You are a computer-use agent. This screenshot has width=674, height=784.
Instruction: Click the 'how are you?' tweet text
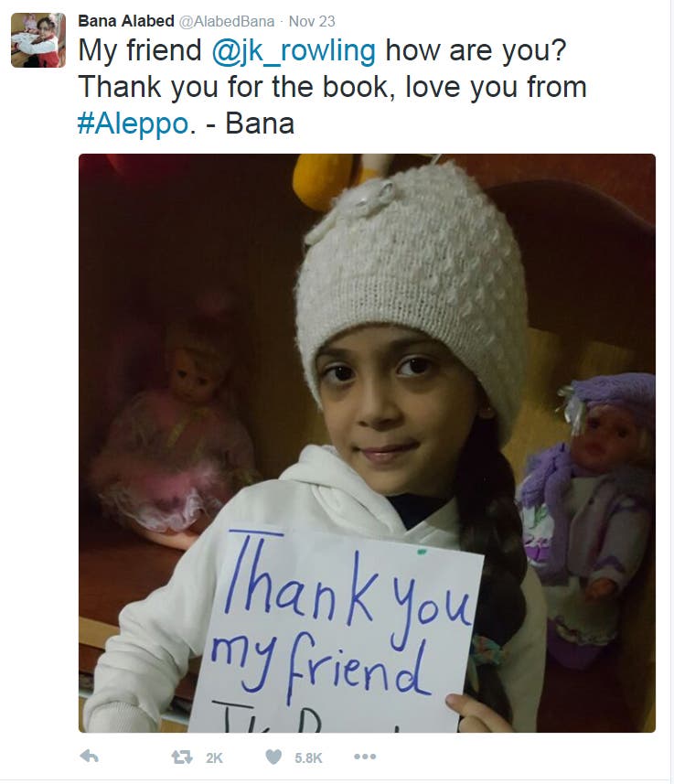coord(476,51)
